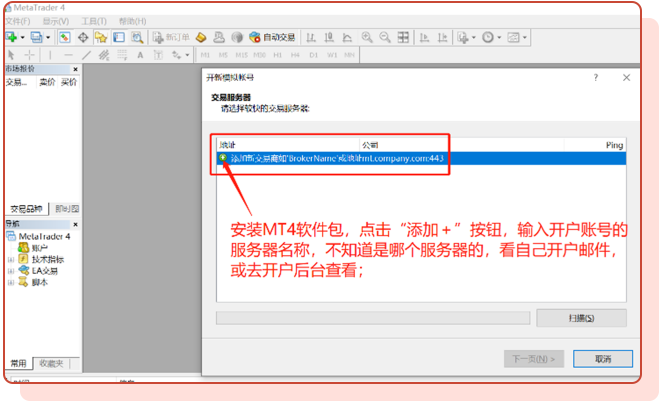Open the 文件(F) menu
This screenshot has width=659, height=401.
click(18, 21)
